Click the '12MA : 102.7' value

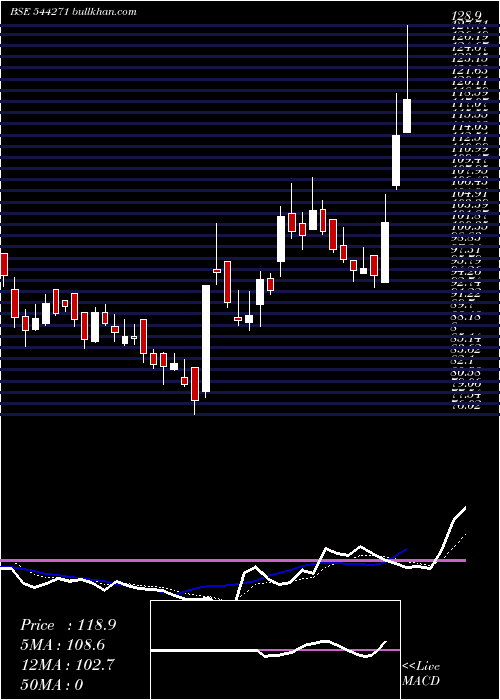[67, 665]
